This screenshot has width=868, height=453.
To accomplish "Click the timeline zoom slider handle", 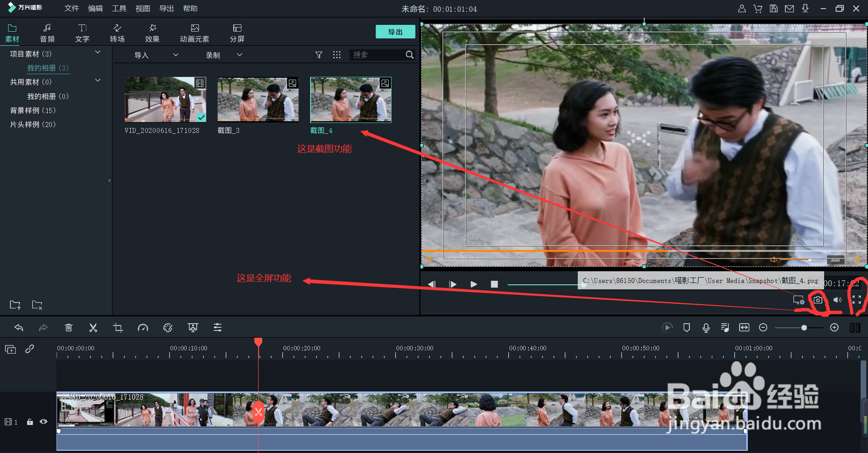I will coord(804,327).
